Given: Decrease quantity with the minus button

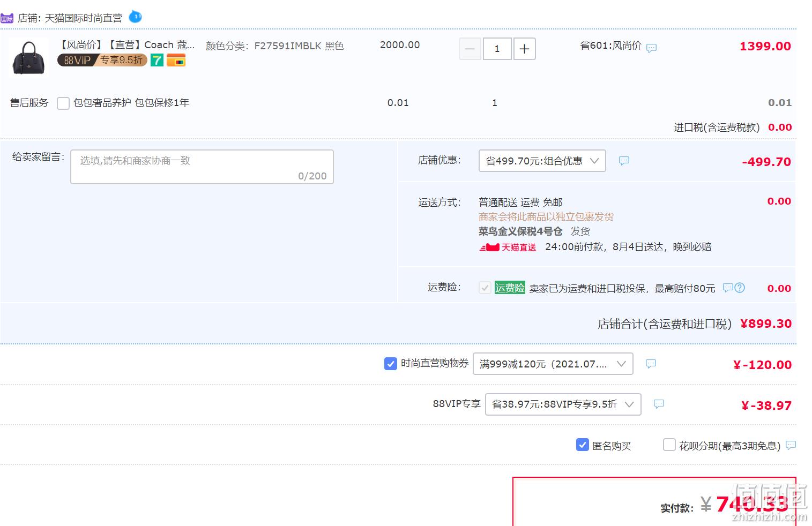Looking at the screenshot, I should coord(470,49).
